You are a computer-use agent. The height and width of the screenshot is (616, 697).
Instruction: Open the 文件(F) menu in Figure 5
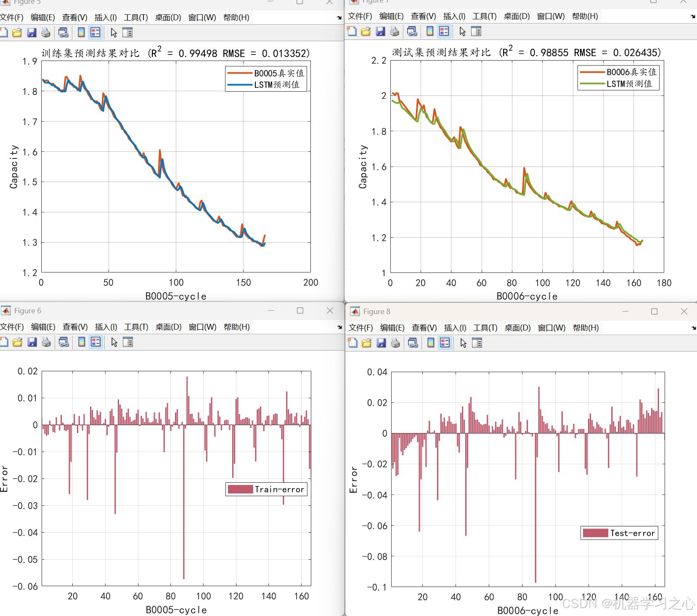click(x=11, y=18)
